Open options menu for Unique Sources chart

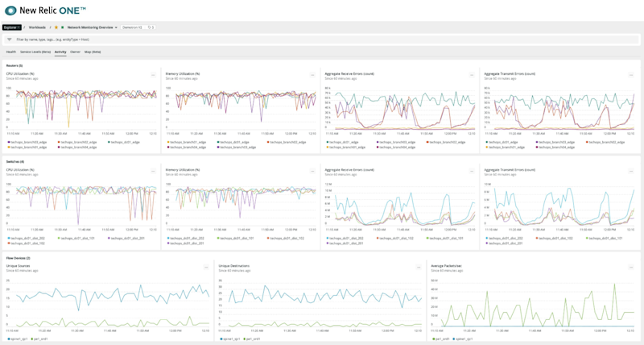point(206,268)
